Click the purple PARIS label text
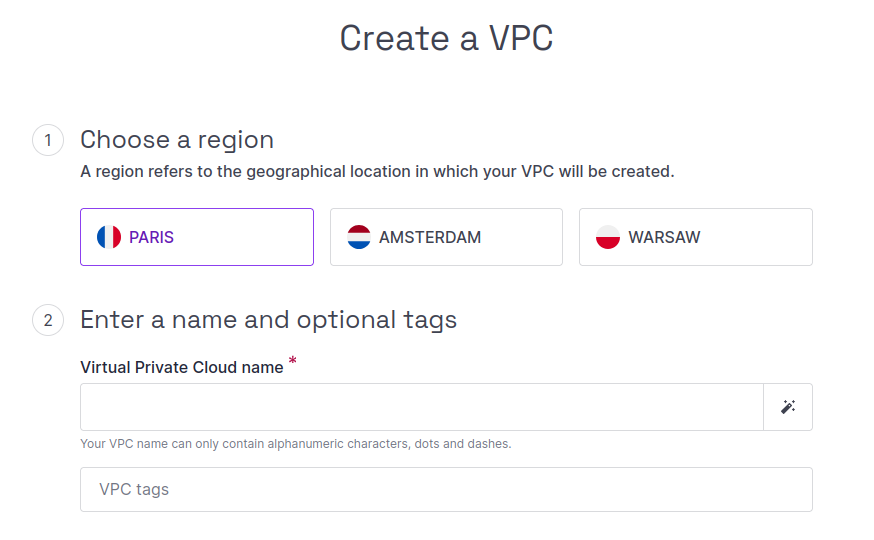This screenshot has width=874, height=540. [x=151, y=238]
